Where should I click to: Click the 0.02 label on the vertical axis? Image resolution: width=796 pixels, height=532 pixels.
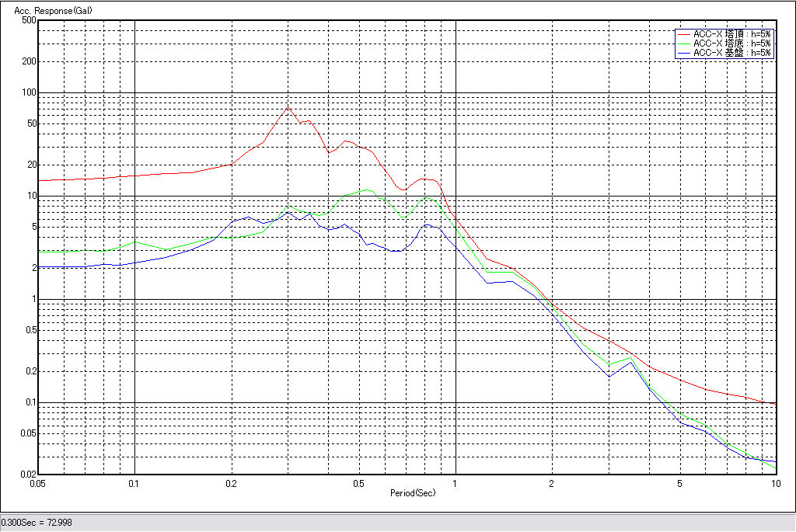pyautogui.click(x=27, y=475)
